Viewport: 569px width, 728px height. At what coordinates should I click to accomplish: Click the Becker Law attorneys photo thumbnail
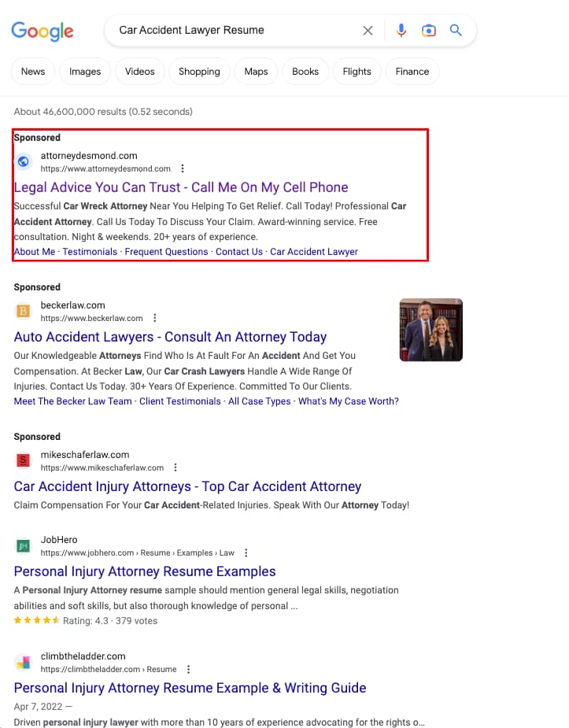coord(431,330)
